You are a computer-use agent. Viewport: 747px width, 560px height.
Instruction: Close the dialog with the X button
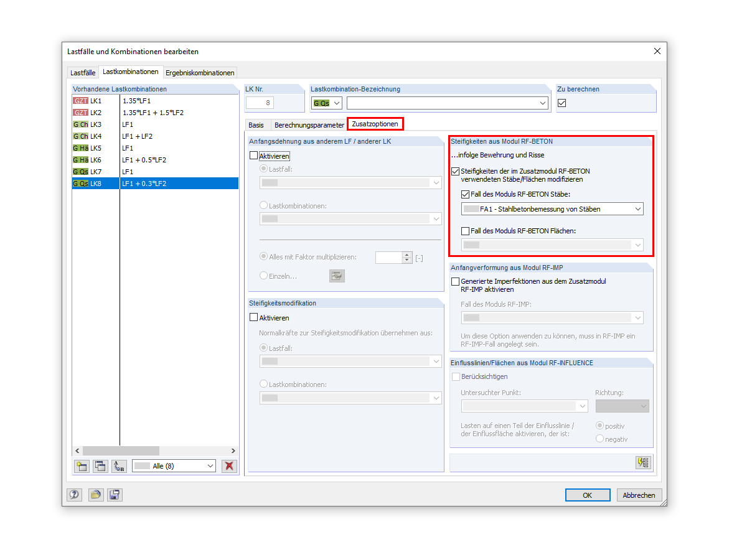[x=657, y=52]
